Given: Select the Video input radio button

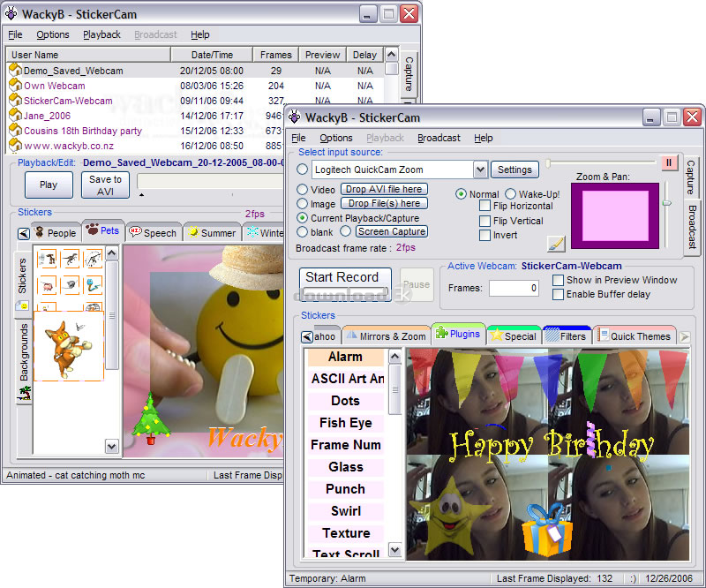Looking at the screenshot, I should pos(303,189).
